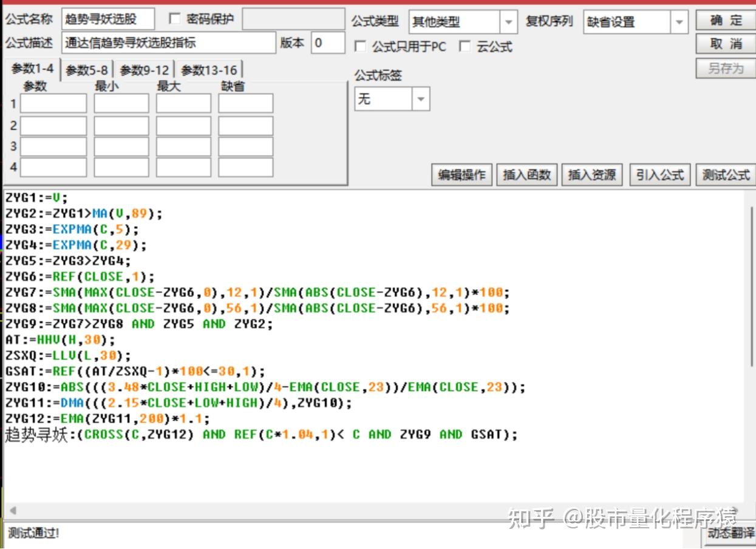Run 测试公式 button
Image resolution: width=756 pixels, height=549 pixels.
tap(726, 175)
